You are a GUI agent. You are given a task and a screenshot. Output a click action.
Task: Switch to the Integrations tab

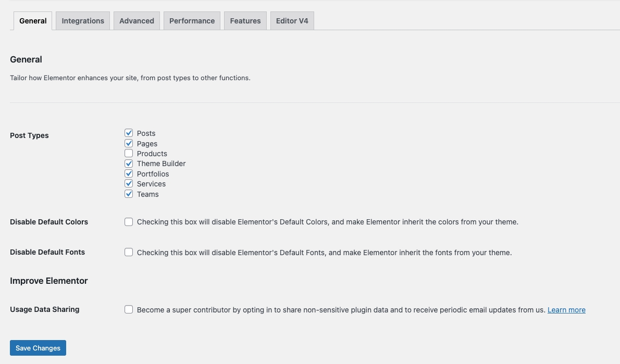[83, 21]
